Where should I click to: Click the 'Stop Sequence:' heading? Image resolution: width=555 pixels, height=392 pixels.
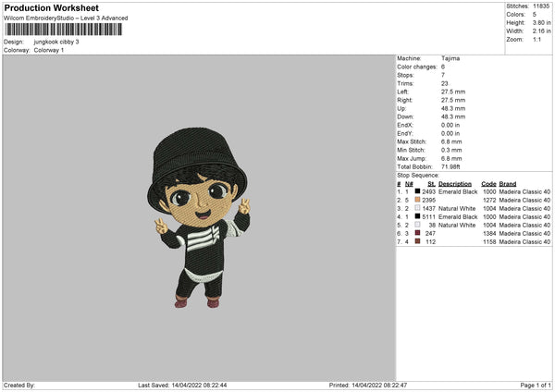point(418,176)
